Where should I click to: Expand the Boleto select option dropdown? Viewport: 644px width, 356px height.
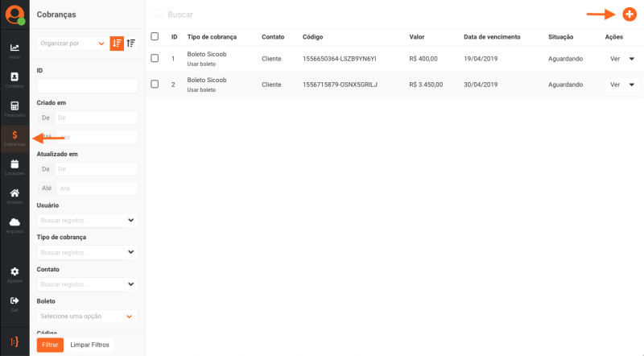pyautogui.click(x=87, y=317)
